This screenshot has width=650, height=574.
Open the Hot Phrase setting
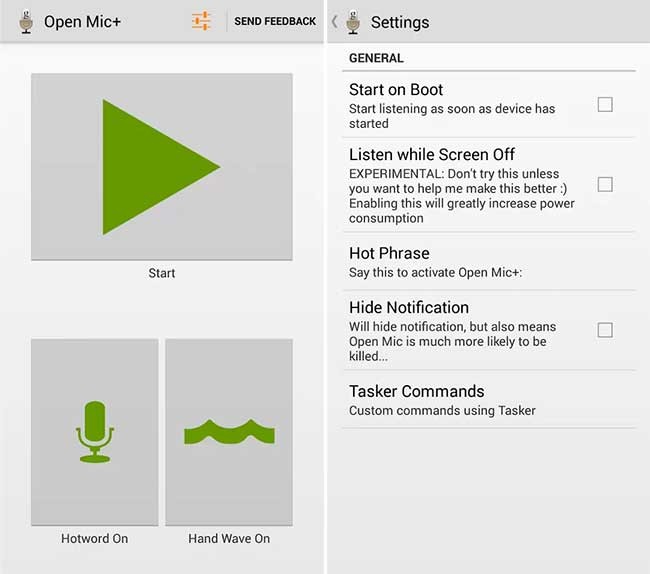[x=489, y=262]
